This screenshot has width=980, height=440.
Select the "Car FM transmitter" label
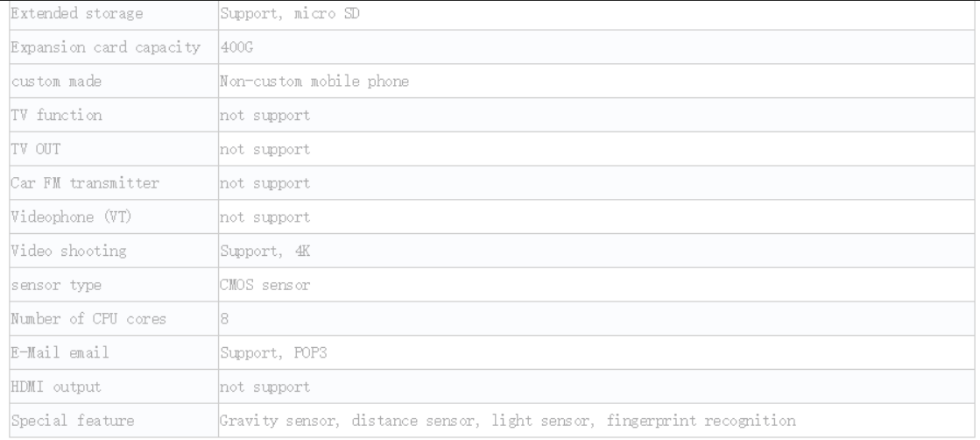pyautogui.click(x=85, y=183)
